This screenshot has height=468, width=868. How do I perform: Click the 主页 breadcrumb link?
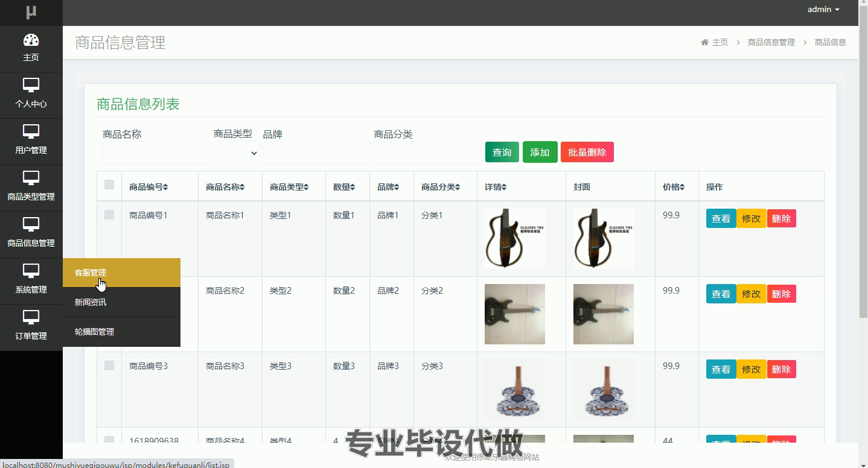pyautogui.click(x=720, y=42)
